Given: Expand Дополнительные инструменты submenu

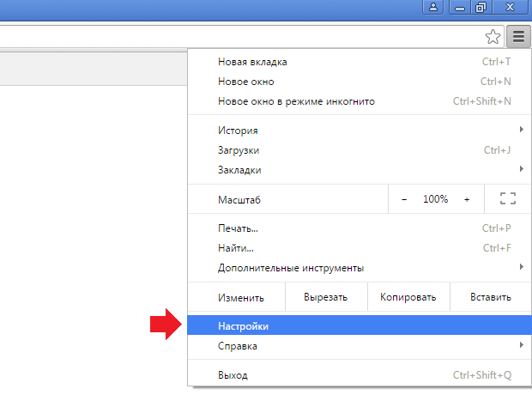Looking at the screenshot, I should [x=360, y=268].
